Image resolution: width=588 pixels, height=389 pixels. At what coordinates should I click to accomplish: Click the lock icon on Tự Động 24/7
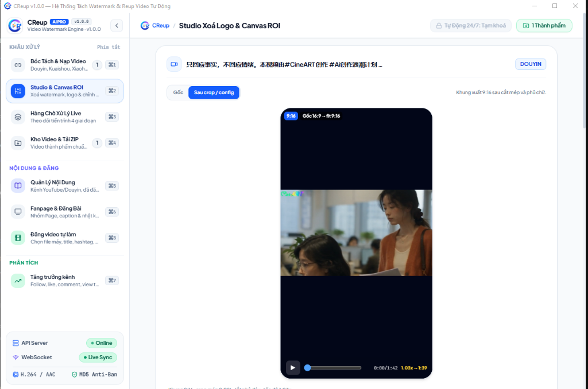[439, 25]
